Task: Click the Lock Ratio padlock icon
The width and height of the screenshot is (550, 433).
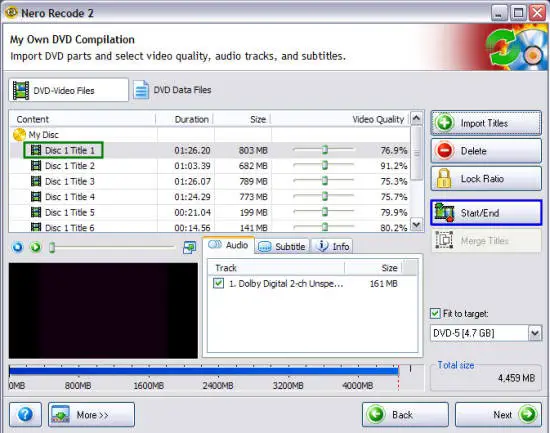Action: [444, 178]
